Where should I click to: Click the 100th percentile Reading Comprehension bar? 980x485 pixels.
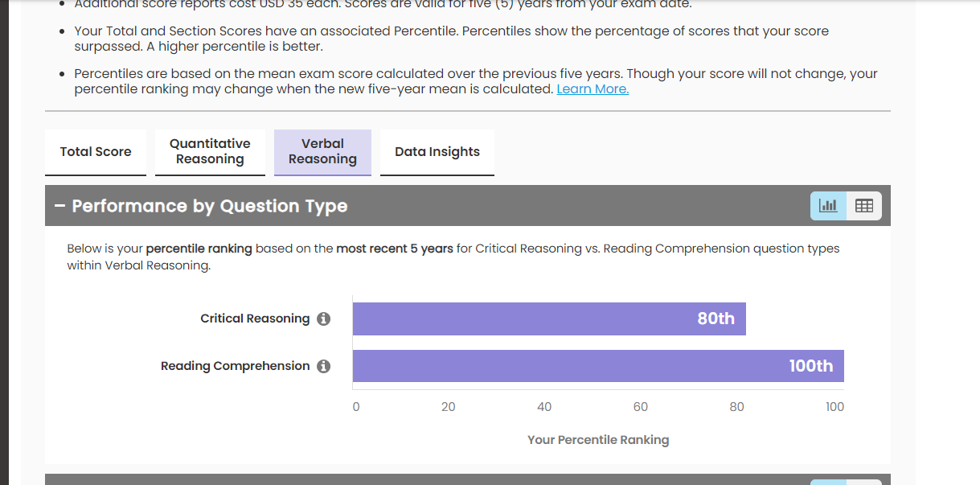[598, 366]
